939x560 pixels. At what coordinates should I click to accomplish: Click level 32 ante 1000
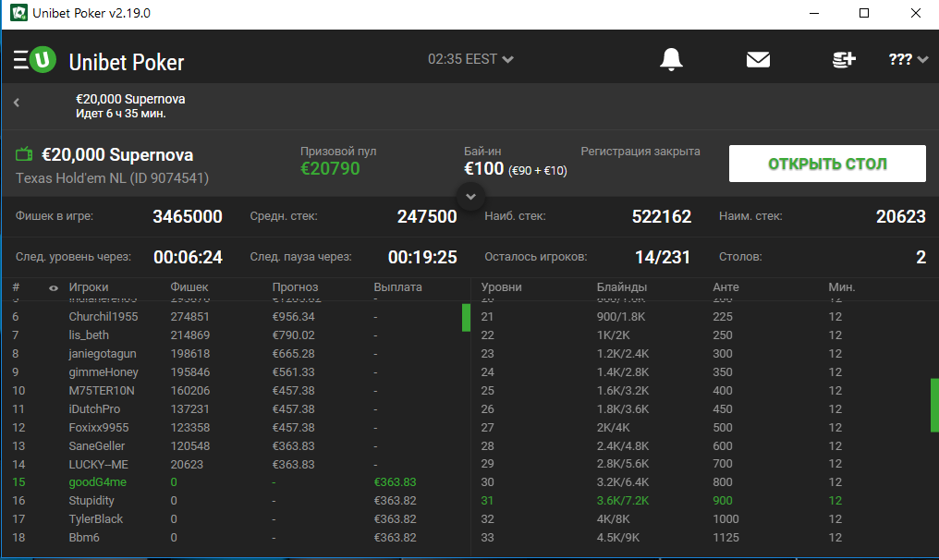pos(726,520)
